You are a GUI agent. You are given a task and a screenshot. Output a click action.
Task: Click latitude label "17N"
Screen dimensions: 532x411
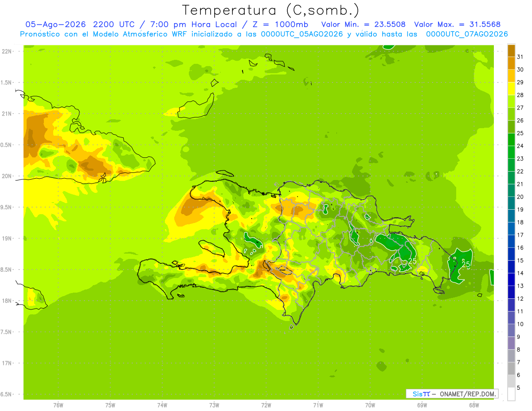[7, 363]
